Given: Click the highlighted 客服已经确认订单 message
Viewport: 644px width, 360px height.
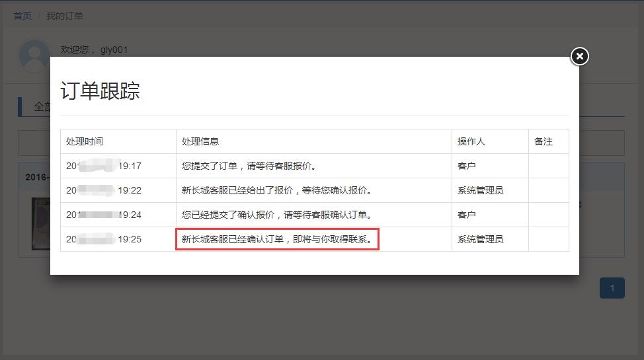Looking at the screenshot, I should pyautogui.click(x=277, y=239).
